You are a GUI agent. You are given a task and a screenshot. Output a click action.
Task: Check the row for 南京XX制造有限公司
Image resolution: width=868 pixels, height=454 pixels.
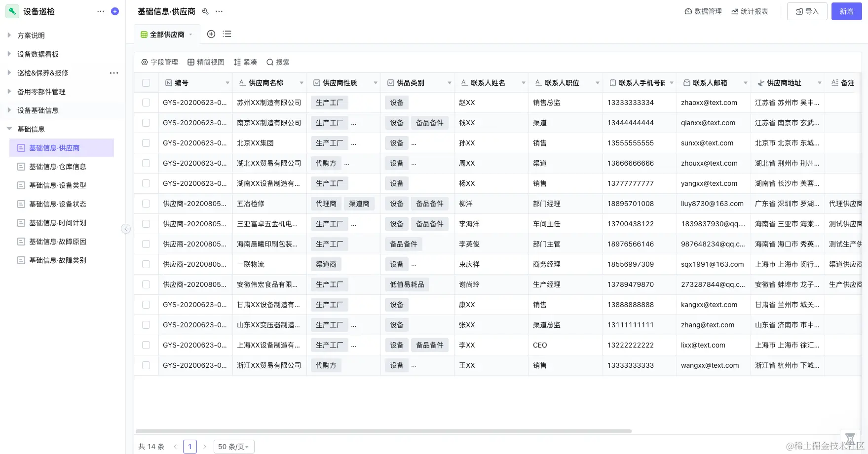(x=146, y=123)
